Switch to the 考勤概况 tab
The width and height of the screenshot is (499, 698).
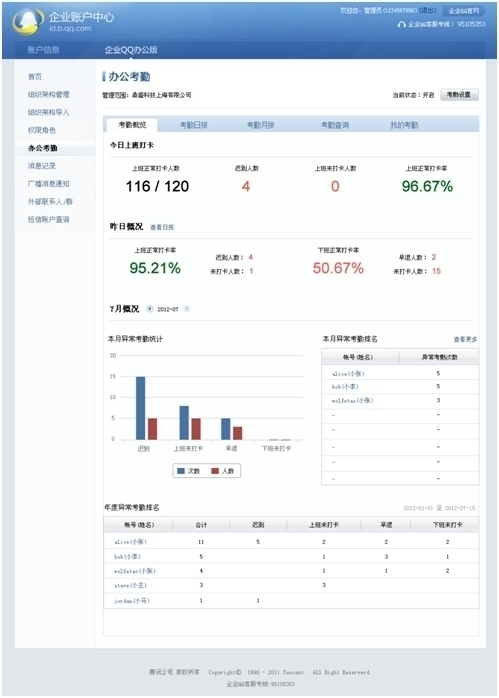coord(132,125)
